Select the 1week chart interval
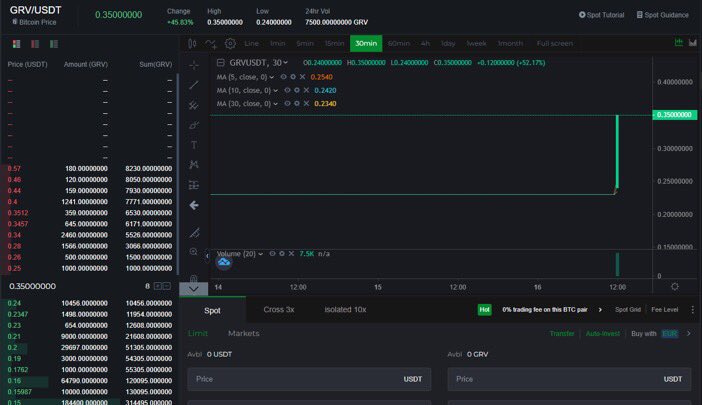The height and width of the screenshot is (405, 702). (x=476, y=43)
